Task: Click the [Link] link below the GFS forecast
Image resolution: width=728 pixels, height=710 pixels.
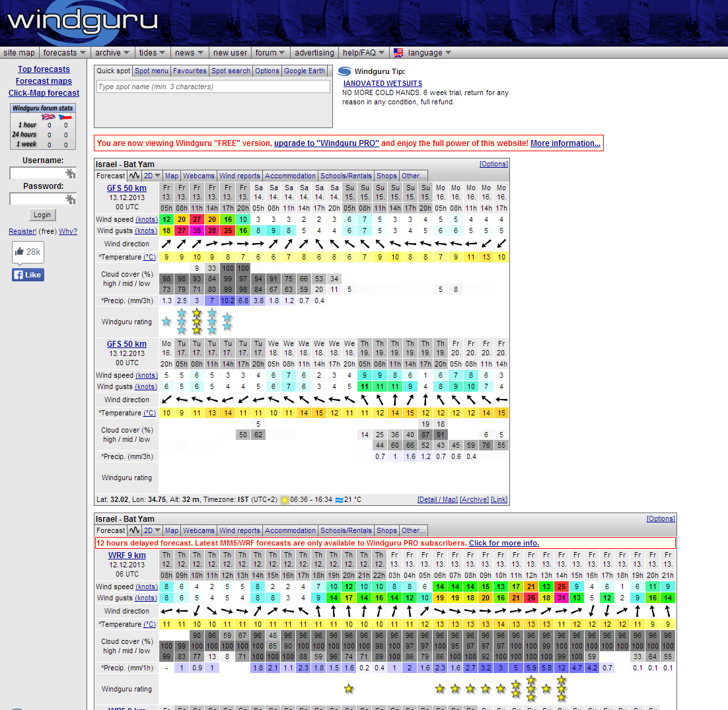Action: [499, 500]
